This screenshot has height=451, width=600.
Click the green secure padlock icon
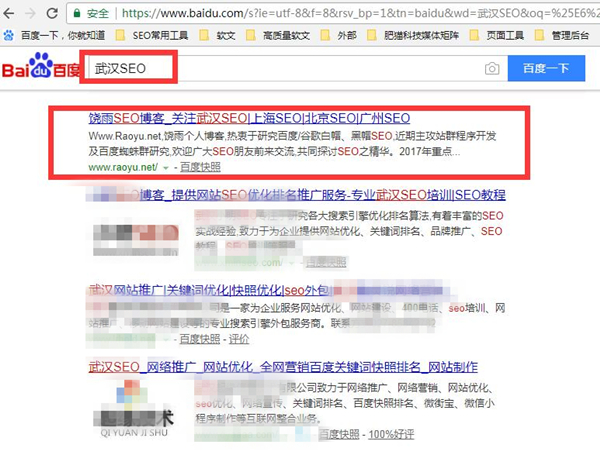(x=77, y=13)
